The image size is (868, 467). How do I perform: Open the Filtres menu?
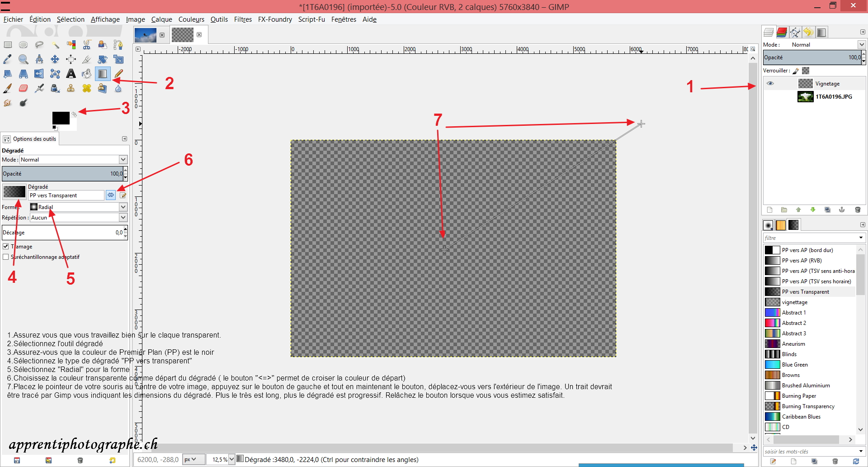click(243, 19)
